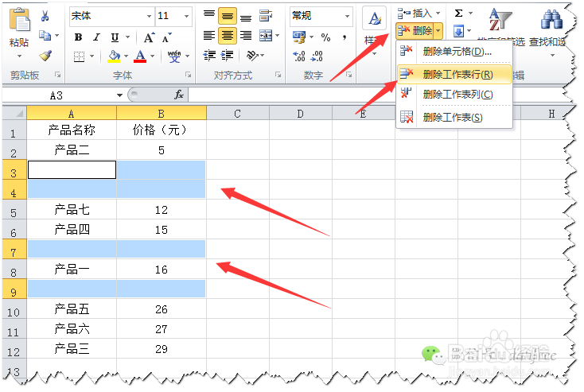
Task: Click the text orientation icon
Action: pyautogui.click(x=252, y=56)
